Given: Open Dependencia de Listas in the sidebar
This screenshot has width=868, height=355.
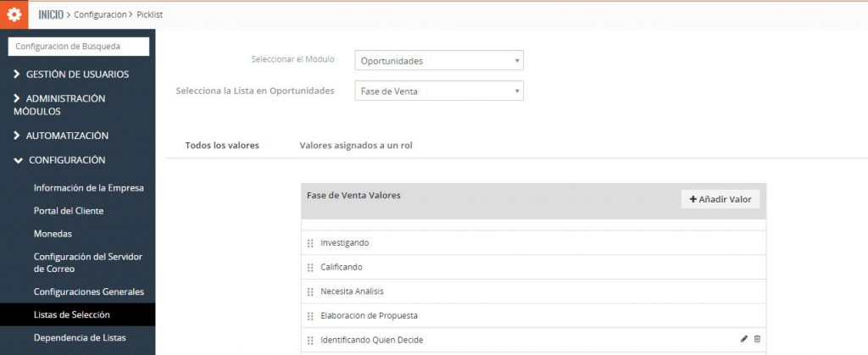Looking at the screenshot, I should point(80,338).
